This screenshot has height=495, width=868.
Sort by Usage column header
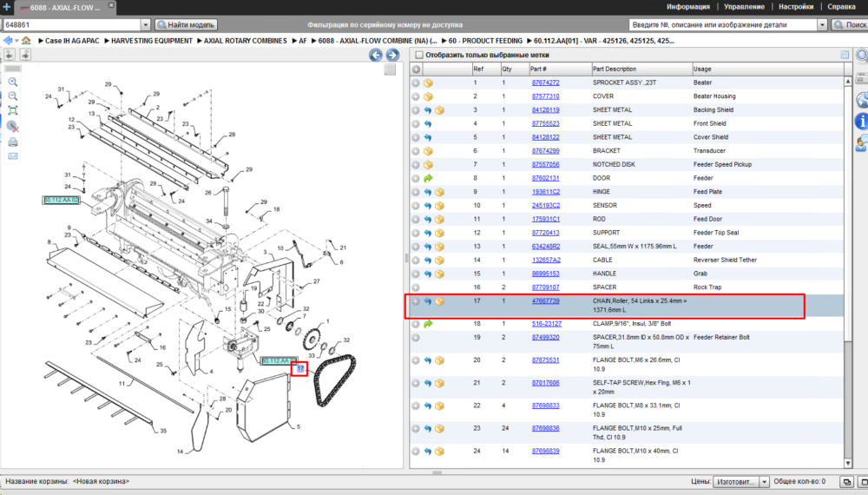click(x=768, y=69)
